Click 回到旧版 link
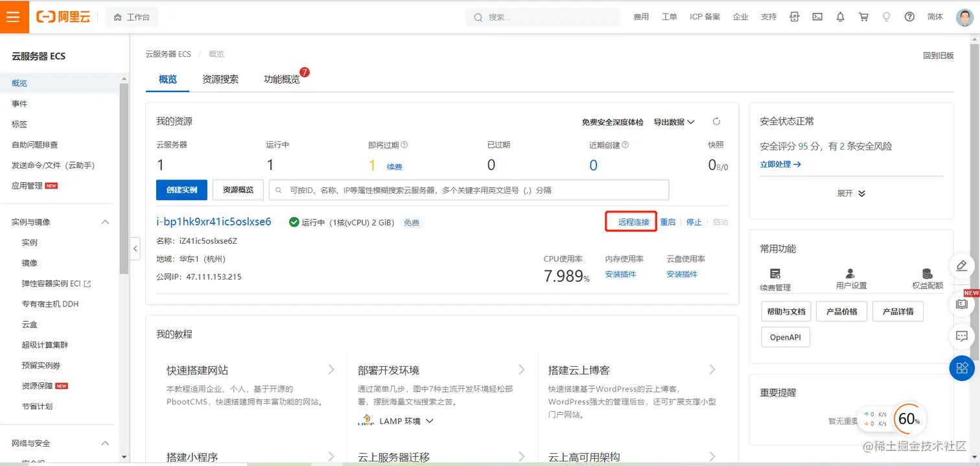The width and height of the screenshot is (980, 466). (939, 55)
